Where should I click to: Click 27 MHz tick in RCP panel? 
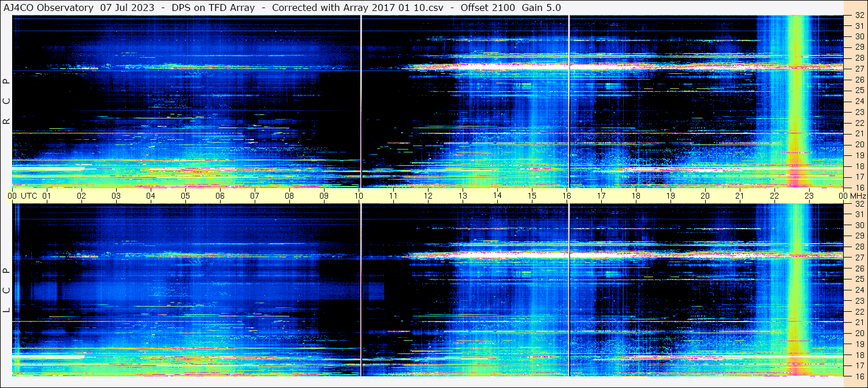(x=859, y=69)
